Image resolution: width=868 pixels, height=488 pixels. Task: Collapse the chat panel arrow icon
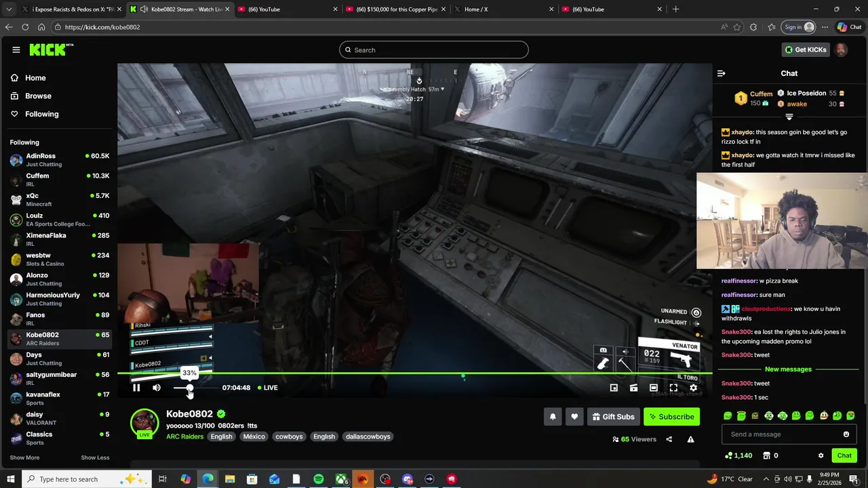click(722, 73)
